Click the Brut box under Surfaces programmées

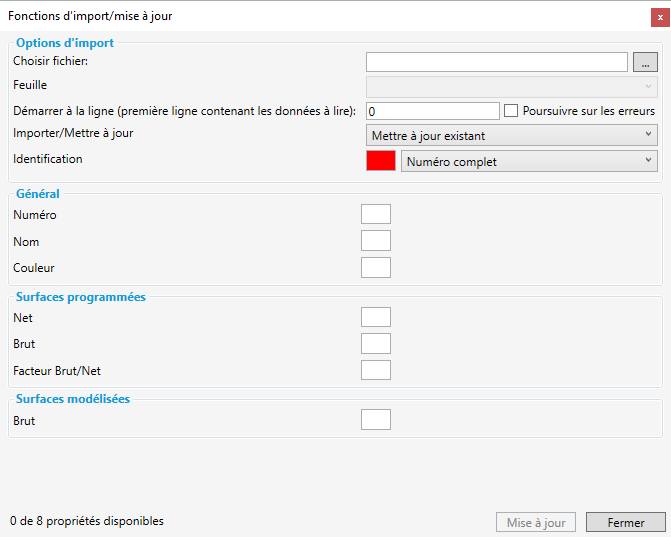pyautogui.click(x=375, y=344)
